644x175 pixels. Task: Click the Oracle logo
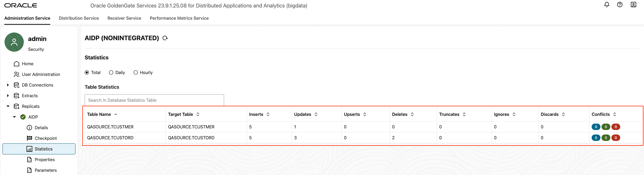pyautogui.click(x=21, y=5)
